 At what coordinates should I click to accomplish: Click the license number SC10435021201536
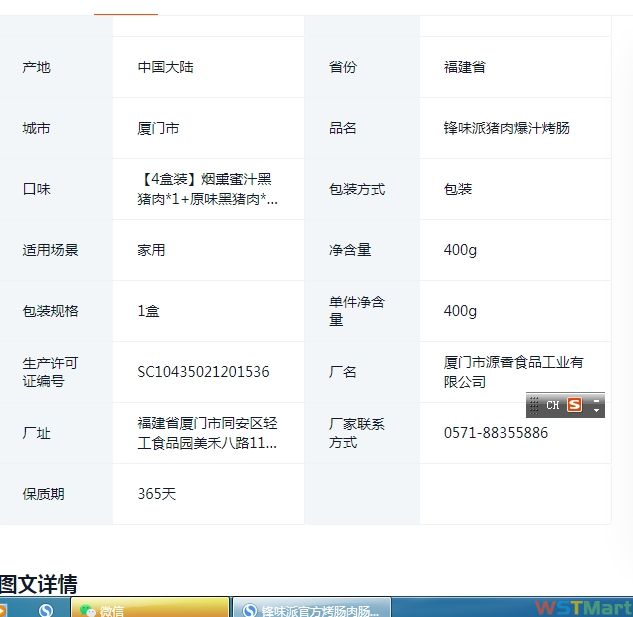[203, 372]
